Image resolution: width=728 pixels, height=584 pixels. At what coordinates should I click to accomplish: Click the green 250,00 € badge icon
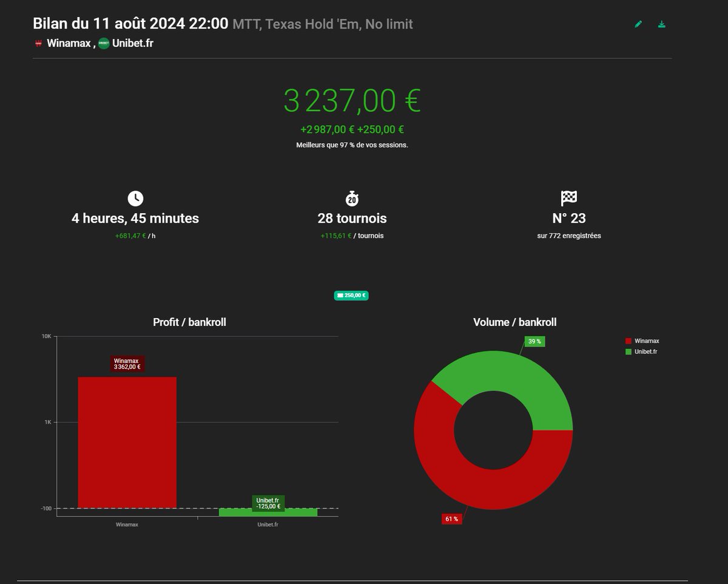pyautogui.click(x=351, y=295)
